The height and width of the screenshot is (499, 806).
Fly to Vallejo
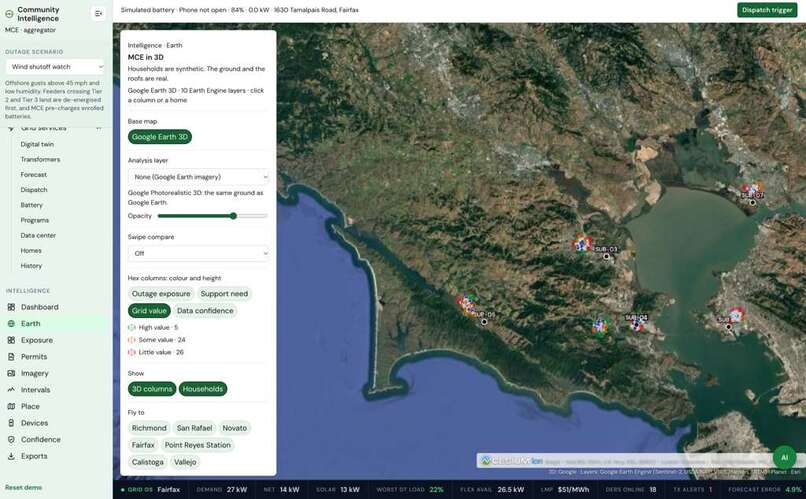(185, 462)
